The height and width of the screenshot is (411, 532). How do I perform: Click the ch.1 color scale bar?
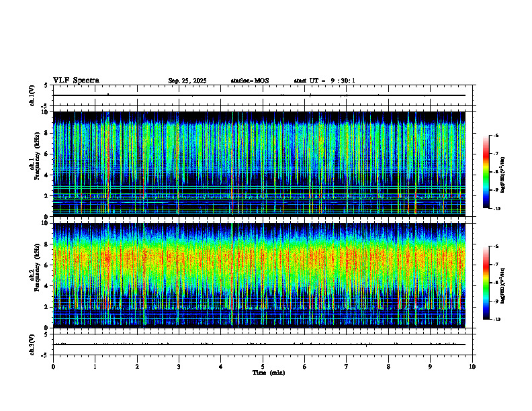(486, 172)
